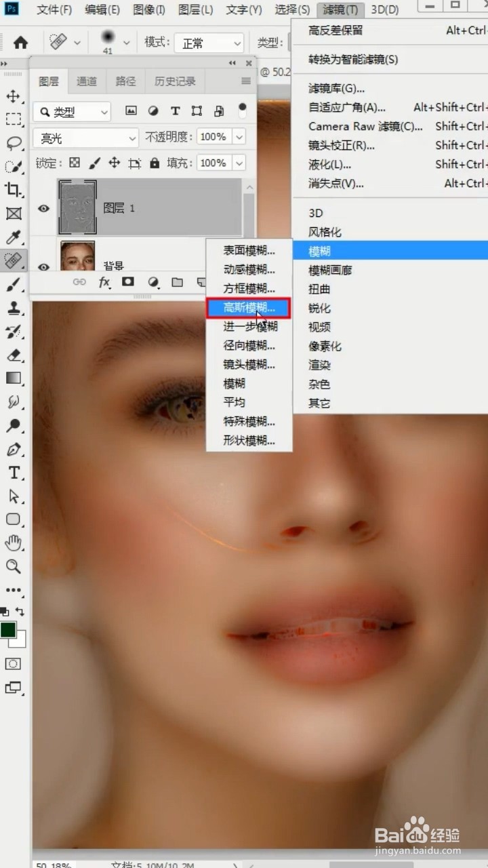Viewport: 488px width, 868px height.
Task: Choose 高斯模糊... from blur submenu
Action: click(249, 308)
